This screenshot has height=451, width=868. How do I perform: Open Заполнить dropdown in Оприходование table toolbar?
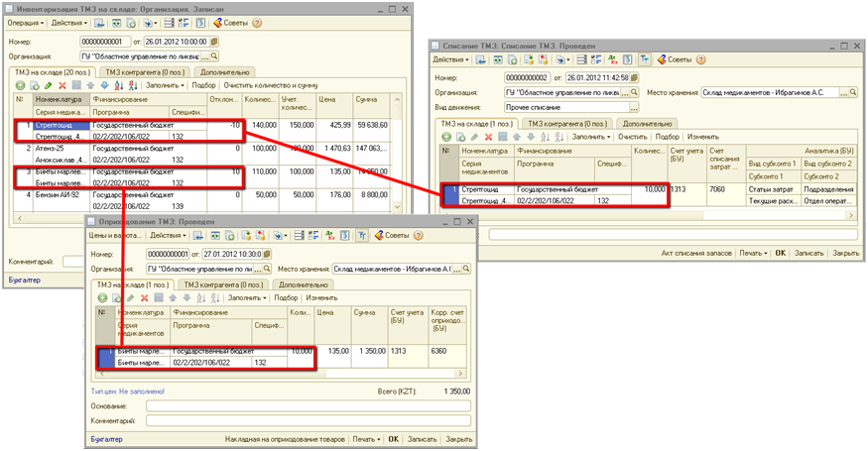pyautogui.click(x=247, y=297)
